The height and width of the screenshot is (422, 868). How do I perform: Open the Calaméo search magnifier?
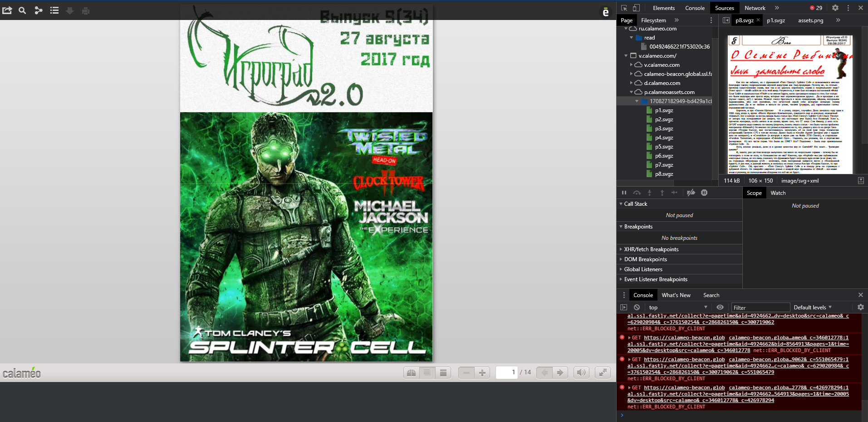pos(22,10)
